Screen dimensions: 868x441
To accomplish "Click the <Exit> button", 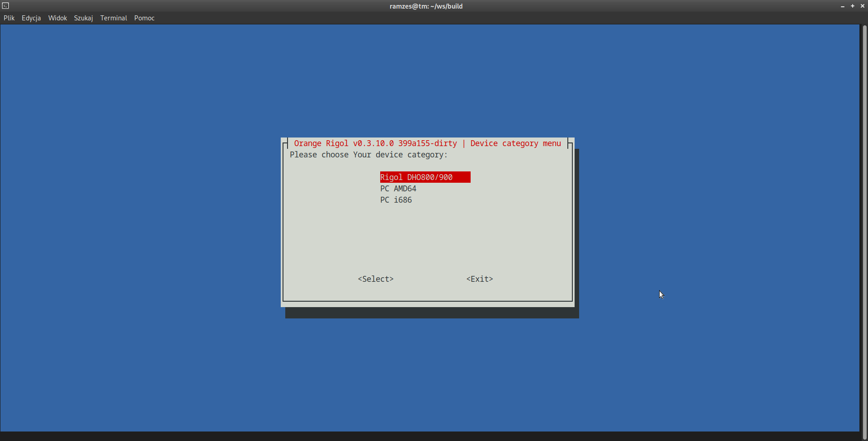I will 480,279.
